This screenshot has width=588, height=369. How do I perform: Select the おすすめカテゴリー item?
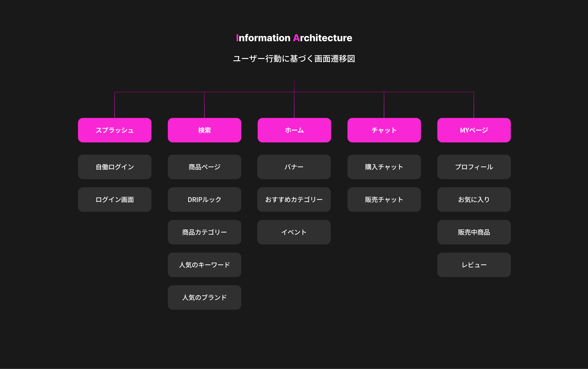pyautogui.click(x=294, y=199)
